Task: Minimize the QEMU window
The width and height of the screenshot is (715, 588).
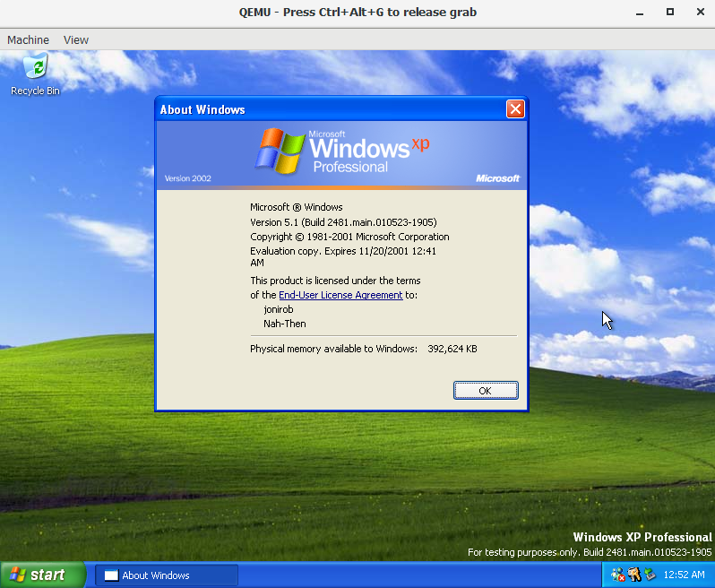Action: (x=640, y=13)
